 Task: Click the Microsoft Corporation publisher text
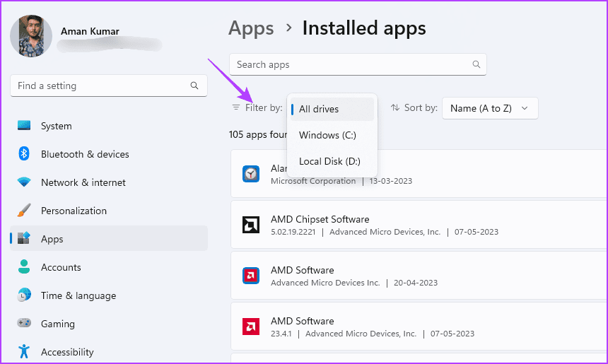coord(313,181)
